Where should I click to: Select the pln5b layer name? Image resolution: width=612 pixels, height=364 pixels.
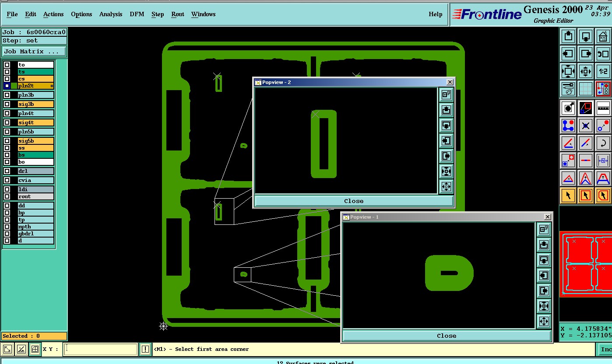(36, 132)
